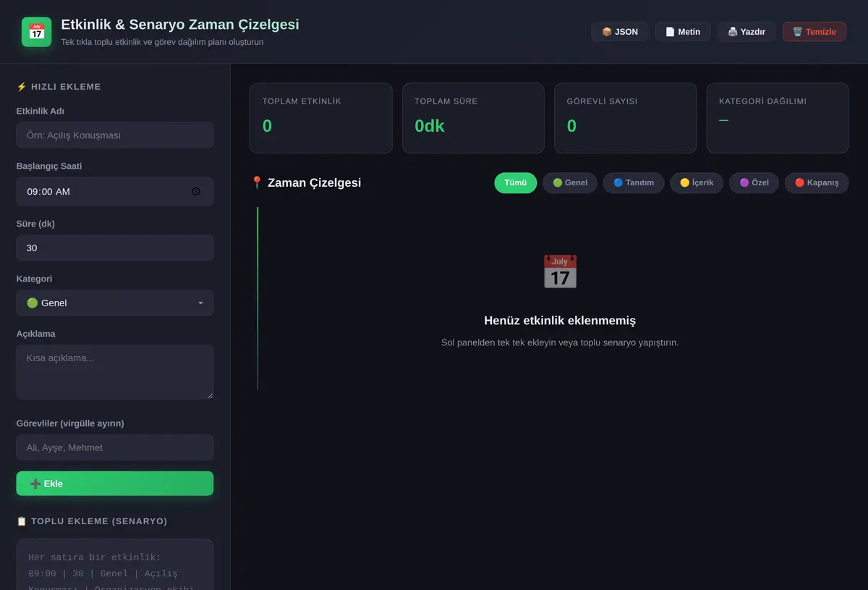The width and height of the screenshot is (868, 590).
Task: Click the bulk scenario text area
Action: click(x=115, y=565)
